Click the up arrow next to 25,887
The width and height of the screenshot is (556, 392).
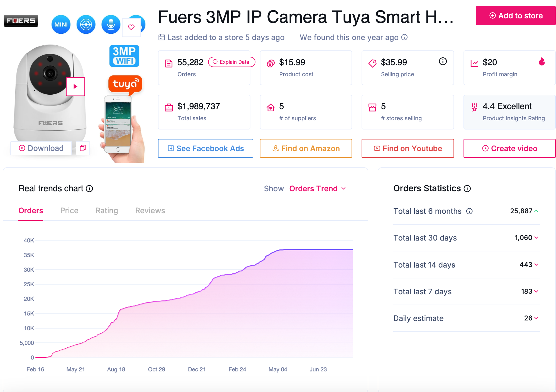(537, 211)
